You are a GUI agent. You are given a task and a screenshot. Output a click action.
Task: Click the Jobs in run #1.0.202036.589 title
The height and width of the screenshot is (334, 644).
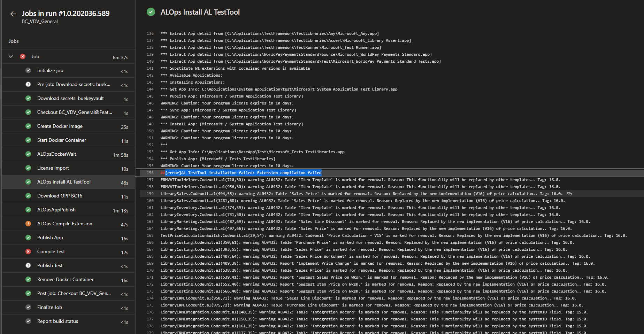(66, 14)
